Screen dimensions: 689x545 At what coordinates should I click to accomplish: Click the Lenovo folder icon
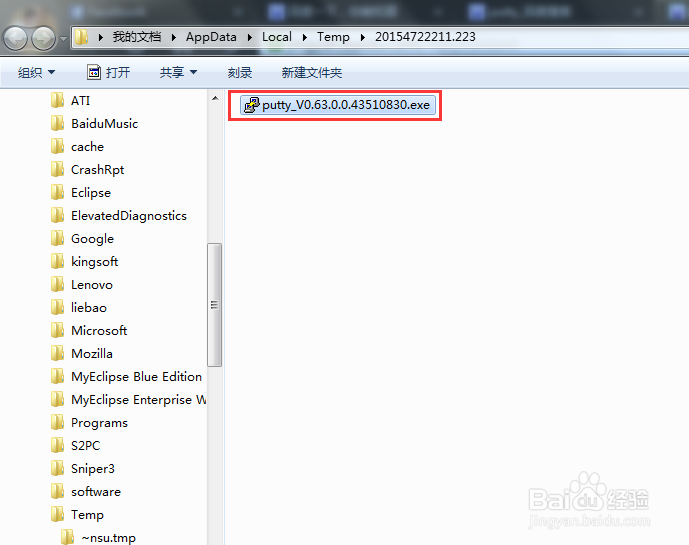(x=58, y=284)
